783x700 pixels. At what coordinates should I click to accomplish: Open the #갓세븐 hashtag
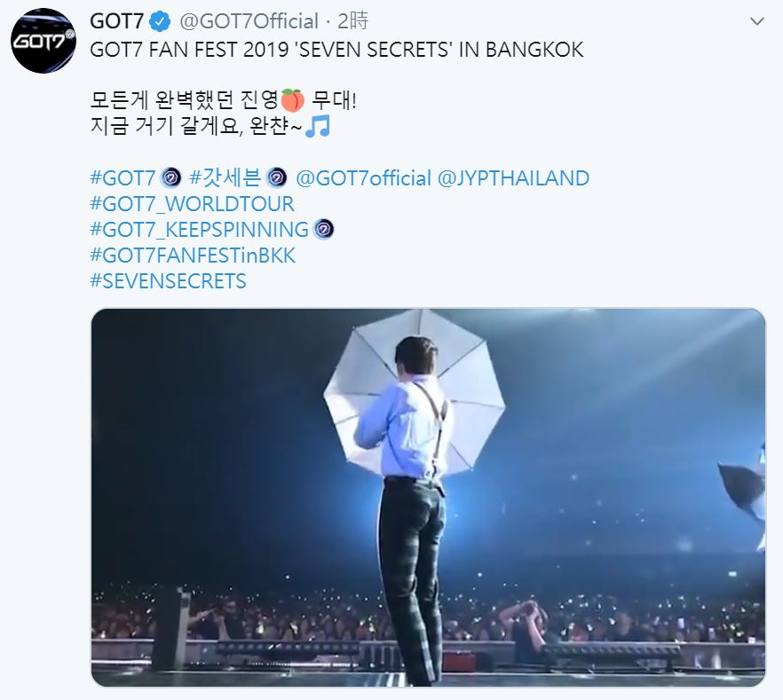pyautogui.click(x=226, y=177)
